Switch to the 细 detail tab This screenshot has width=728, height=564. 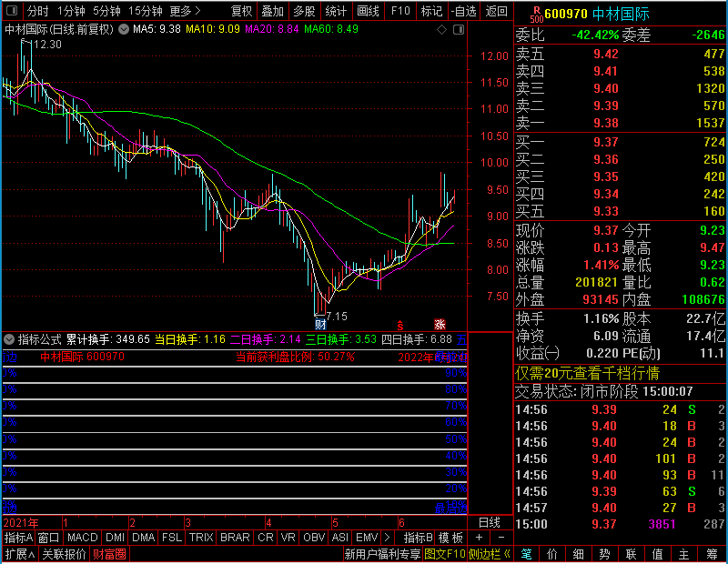point(579,554)
